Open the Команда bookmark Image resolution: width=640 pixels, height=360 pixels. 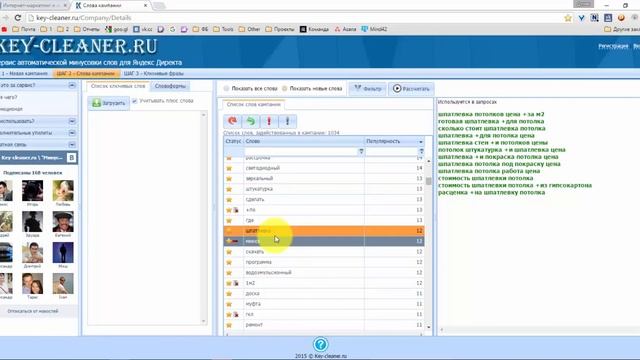[x=314, y=29]
